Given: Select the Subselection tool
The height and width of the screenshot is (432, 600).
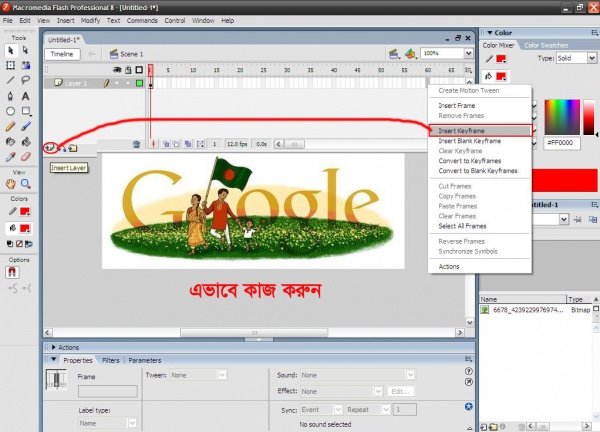Looking at the screenshot, I should pyautogui.click(x=25, y=50).
